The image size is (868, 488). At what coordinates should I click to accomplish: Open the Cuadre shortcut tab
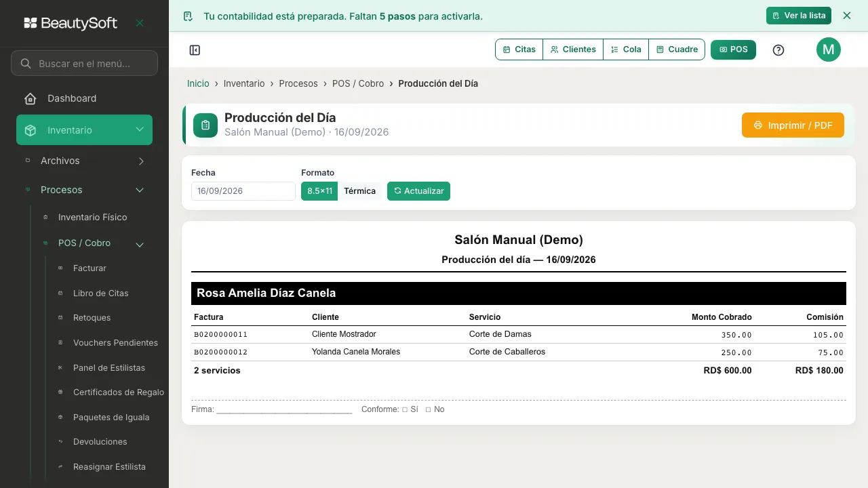point(677,49)
